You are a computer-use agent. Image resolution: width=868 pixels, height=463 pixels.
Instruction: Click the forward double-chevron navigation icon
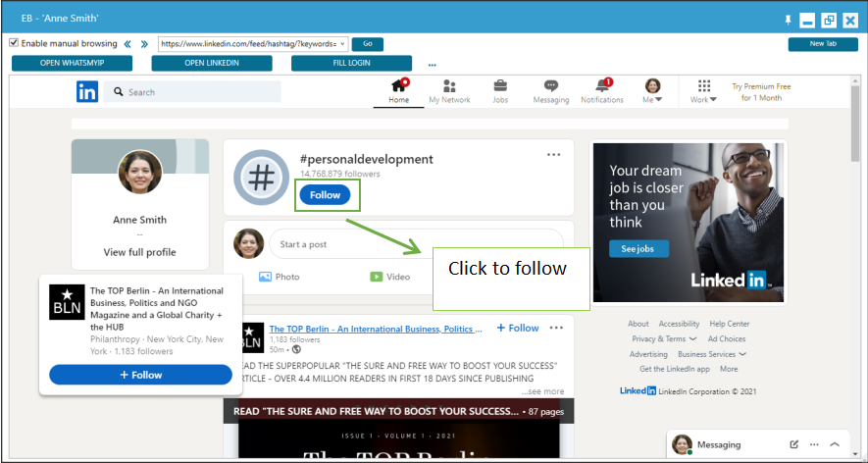(x=144, y=44)
